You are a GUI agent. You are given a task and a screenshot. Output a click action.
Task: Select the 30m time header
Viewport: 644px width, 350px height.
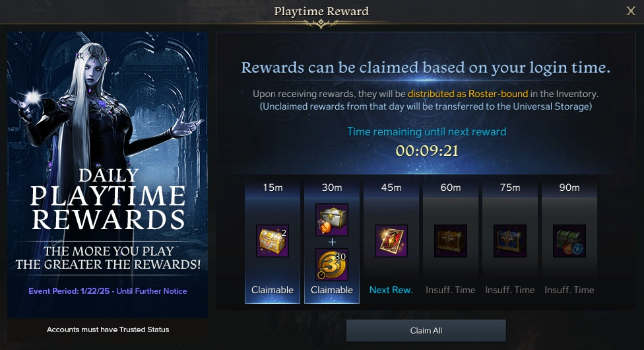coord(332,188)
